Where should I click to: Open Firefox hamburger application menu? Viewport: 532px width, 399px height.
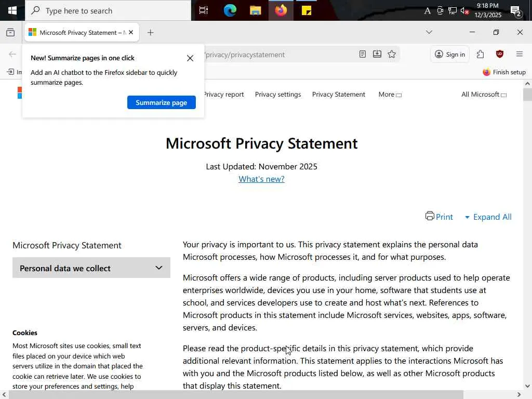519,54
